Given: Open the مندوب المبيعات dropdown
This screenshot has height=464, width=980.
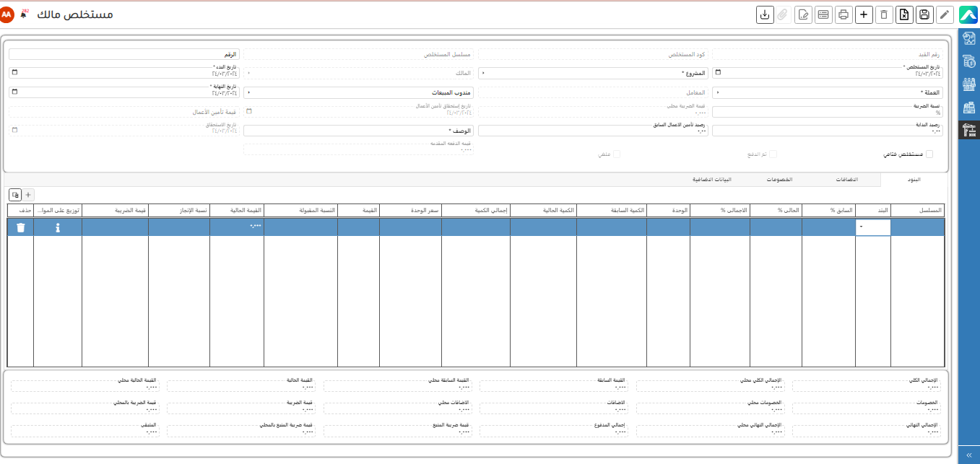Looking at the screenshot, I should (357, 92).
